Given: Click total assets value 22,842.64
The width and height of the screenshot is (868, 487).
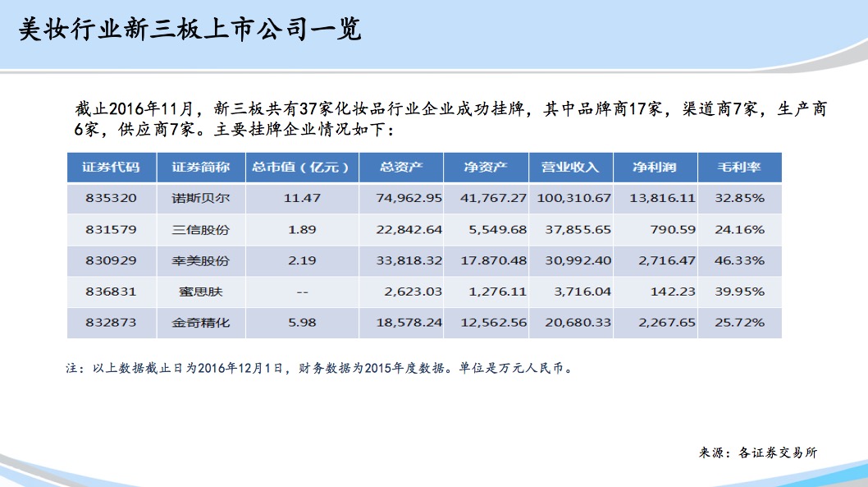Looking at the screenshot, I should click(x=409, y=229).
